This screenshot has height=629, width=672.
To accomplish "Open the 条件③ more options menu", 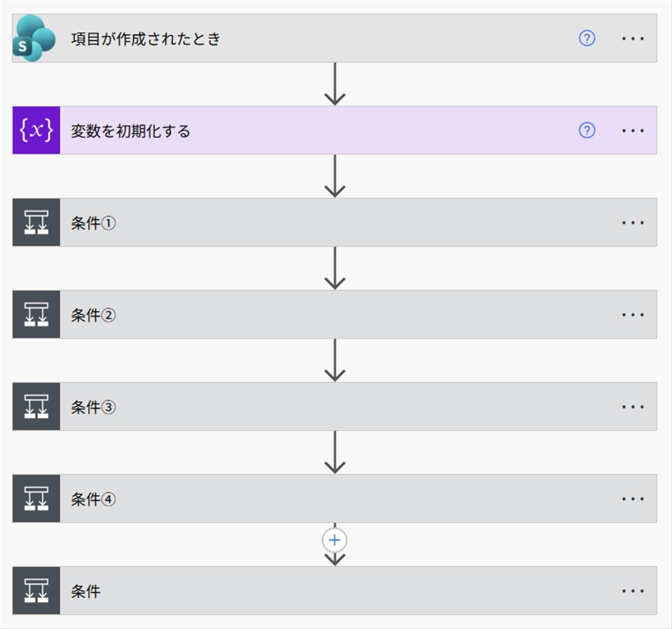I will coord(632,407).
